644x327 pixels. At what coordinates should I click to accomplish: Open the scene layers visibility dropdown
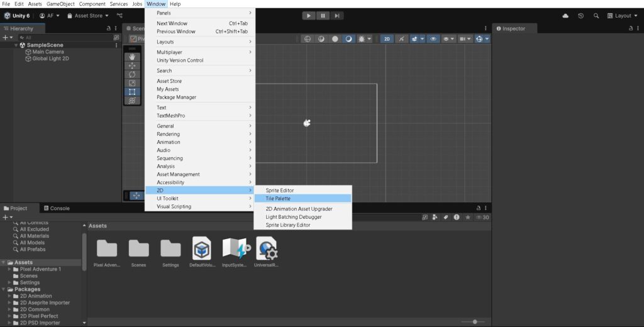(448, 38)
